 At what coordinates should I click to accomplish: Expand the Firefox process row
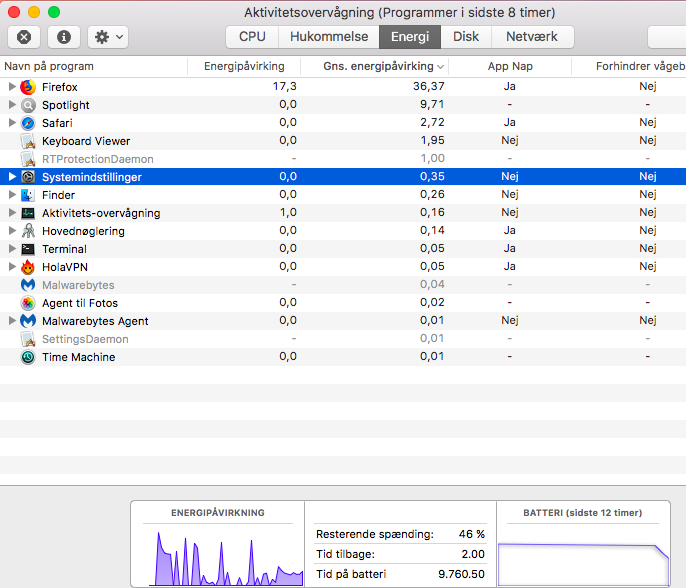(x=12, y=87)
